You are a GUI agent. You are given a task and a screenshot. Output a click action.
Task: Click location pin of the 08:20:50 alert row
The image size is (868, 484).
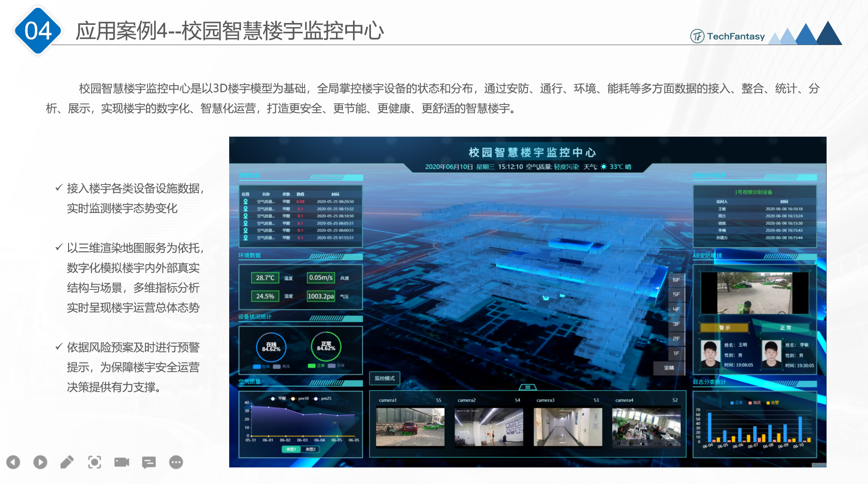(x=246, y=202)
